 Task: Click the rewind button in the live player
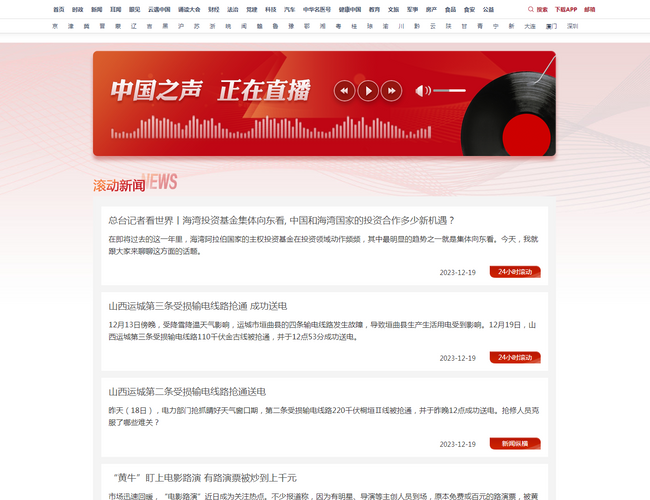click(x=344, y=91)
